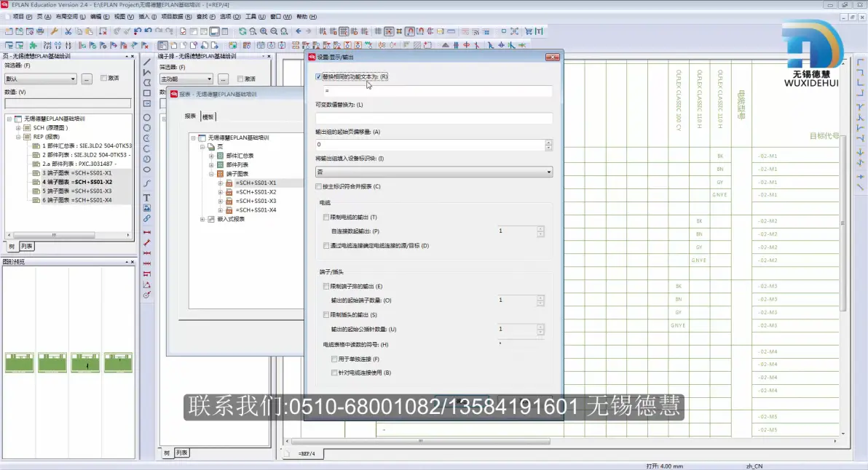This screenshot has width=868, height=470.
Task: Open the 工具 (U) menu
Action: (x=255, y=17)
